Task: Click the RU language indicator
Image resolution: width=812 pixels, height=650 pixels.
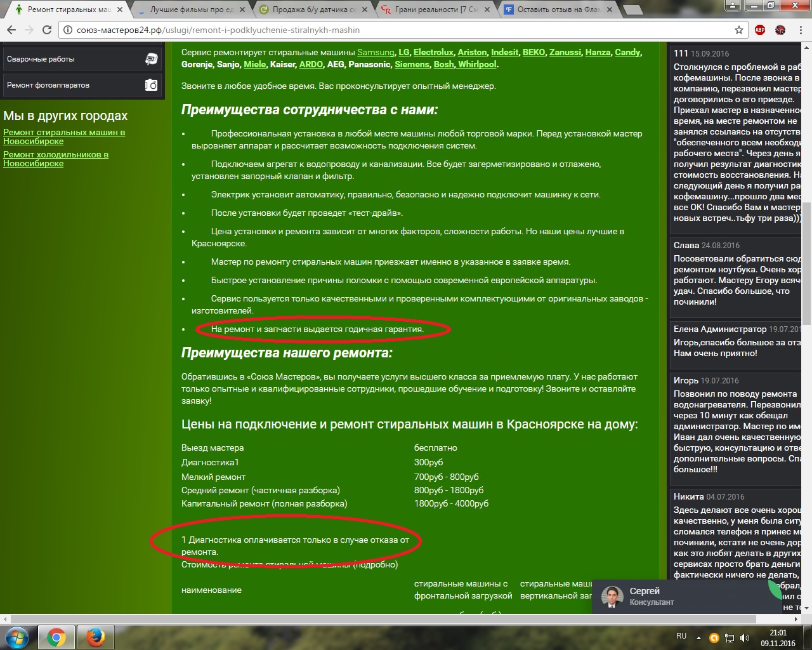Action: click(x=681, y=636)
